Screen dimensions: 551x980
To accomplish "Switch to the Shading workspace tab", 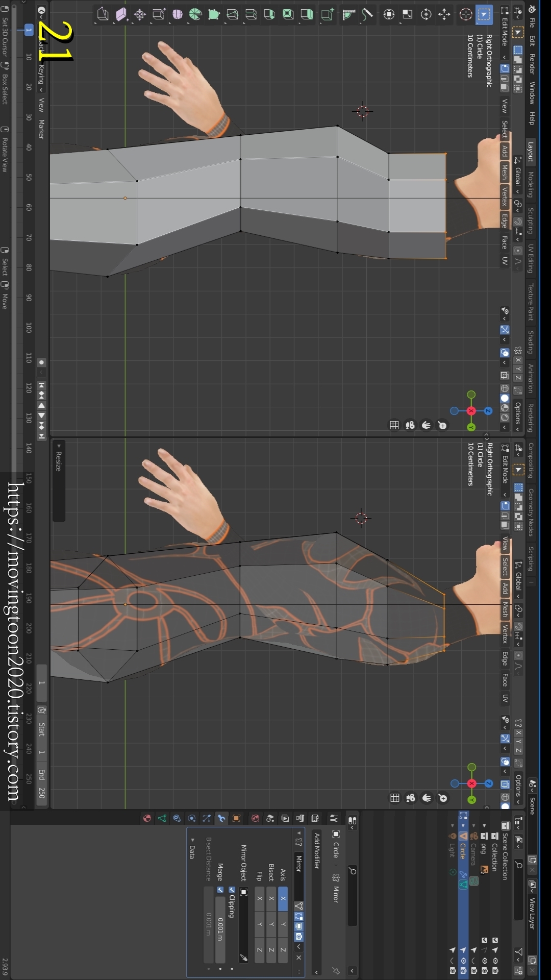I will tap(531, 342).
